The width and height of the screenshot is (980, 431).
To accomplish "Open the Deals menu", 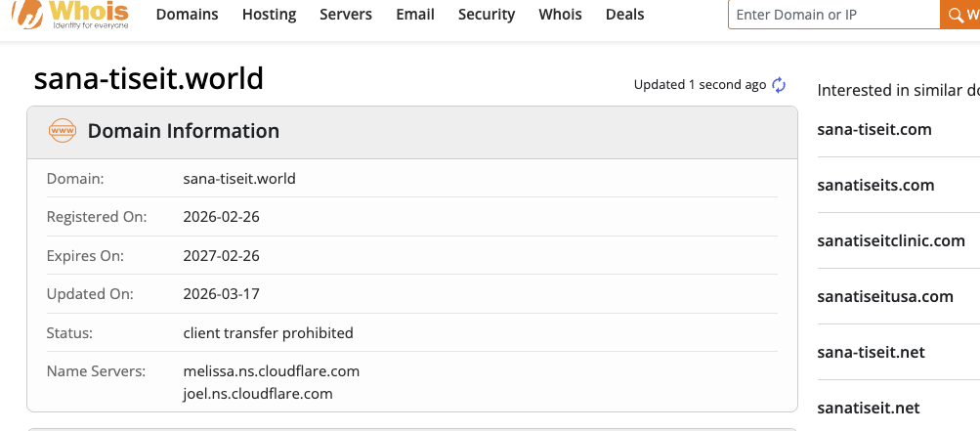I will [624, 15].
